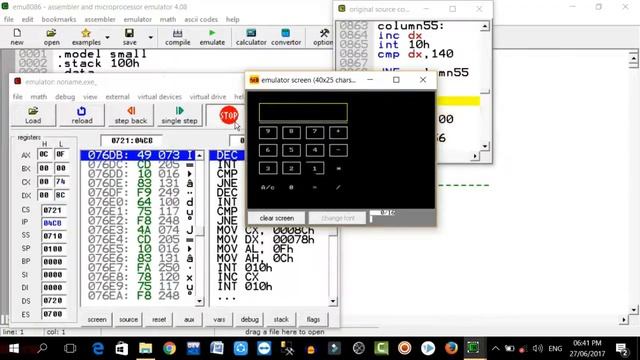This screenshot has width=640, height=360.
Task: Click the new file icon in emu8086 toolbar
Action: [x=17, y=37]
